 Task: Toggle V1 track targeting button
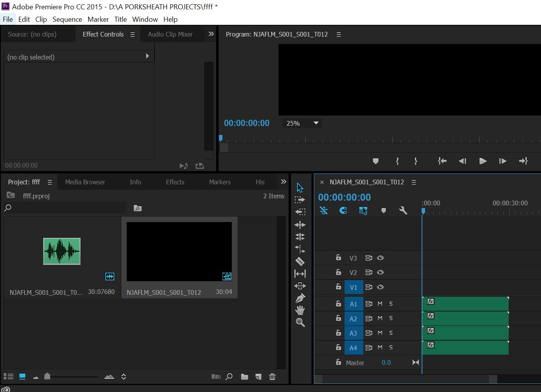click(x=354, y=287)
